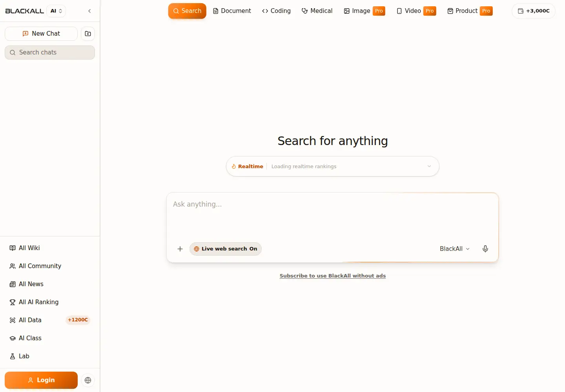Add an attachment with the plus icon
Viewport: 565px width, 392px height.
pos(180,249)
